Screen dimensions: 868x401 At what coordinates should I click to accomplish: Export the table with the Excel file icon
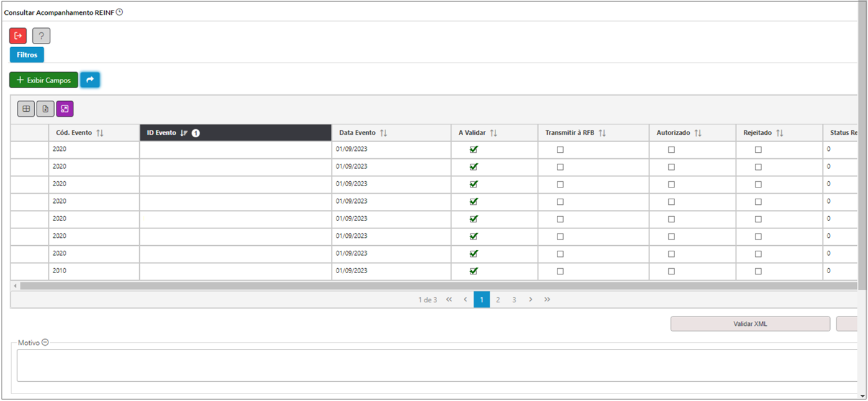pos(45,109)
